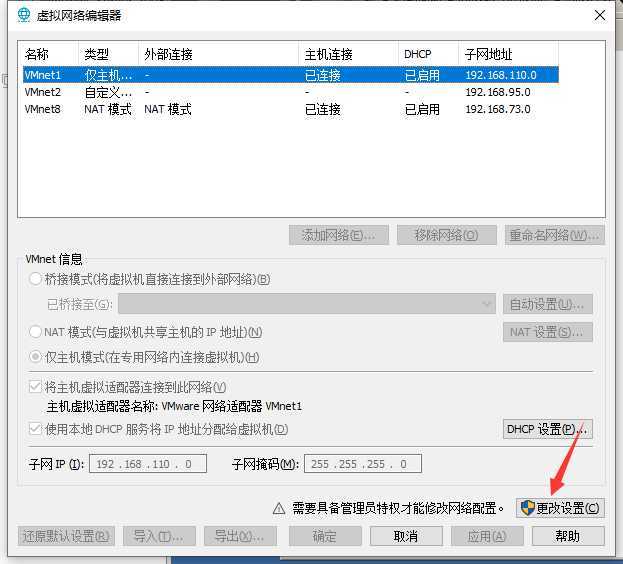This screenshot has height=564, width=623.
Task: Click 添加网络 button
Action: (339, 235)
